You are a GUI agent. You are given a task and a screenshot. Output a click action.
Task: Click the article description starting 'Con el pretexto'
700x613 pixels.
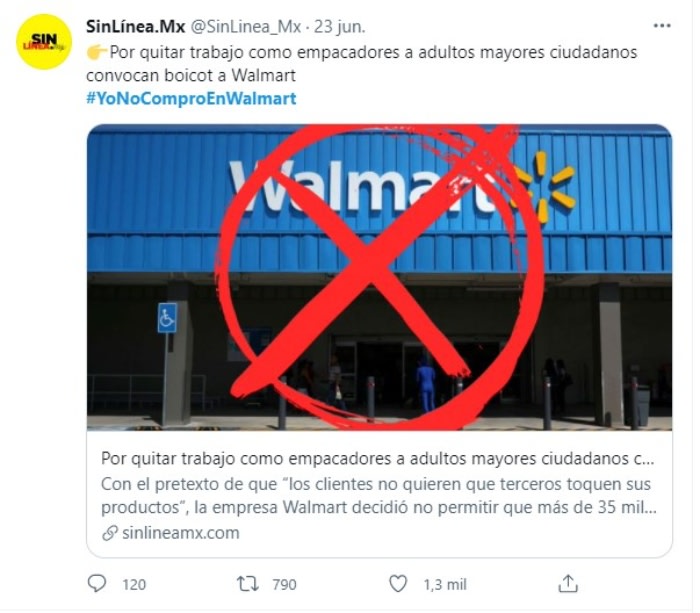[x=379, y=496]
